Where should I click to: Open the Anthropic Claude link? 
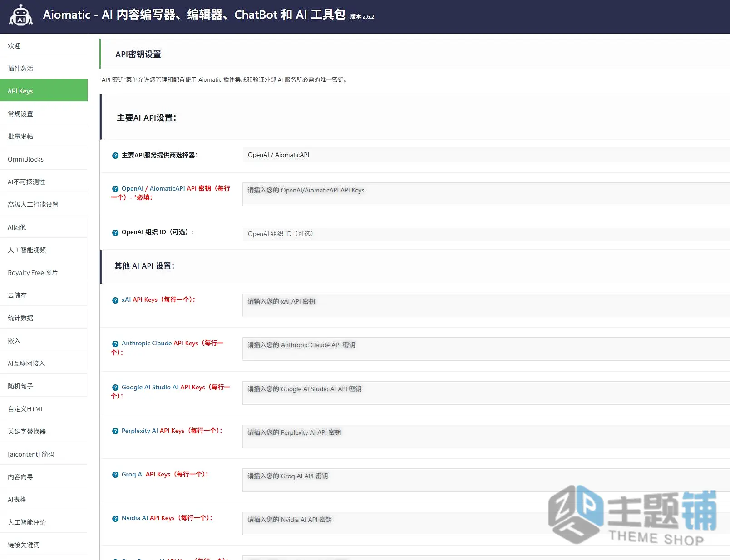point(147,343)
